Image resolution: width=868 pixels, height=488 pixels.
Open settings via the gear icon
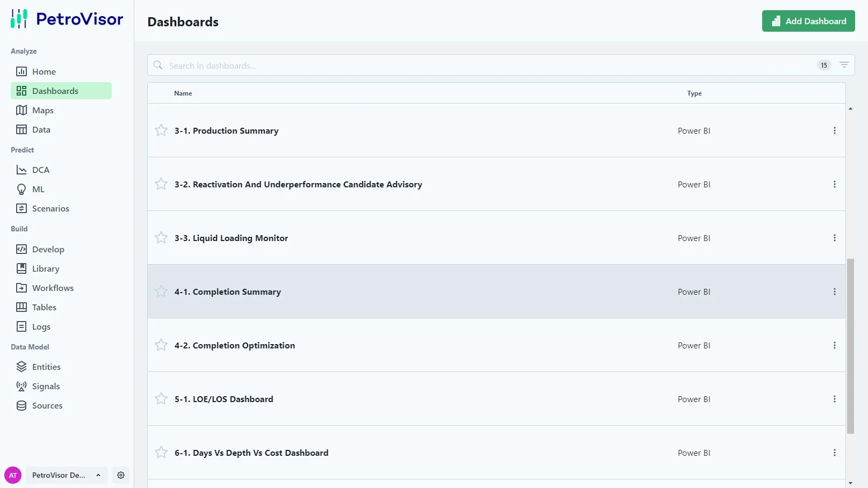point(121,475)
